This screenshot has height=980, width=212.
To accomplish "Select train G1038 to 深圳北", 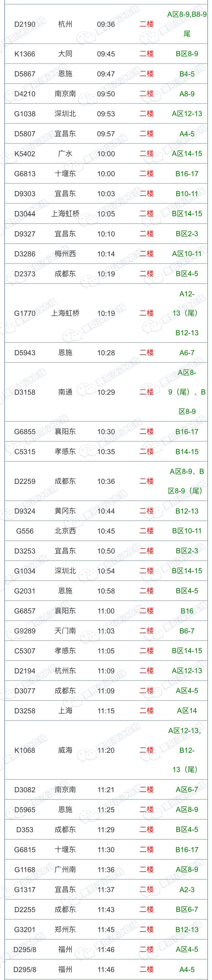I will click(x=25, y=114).
